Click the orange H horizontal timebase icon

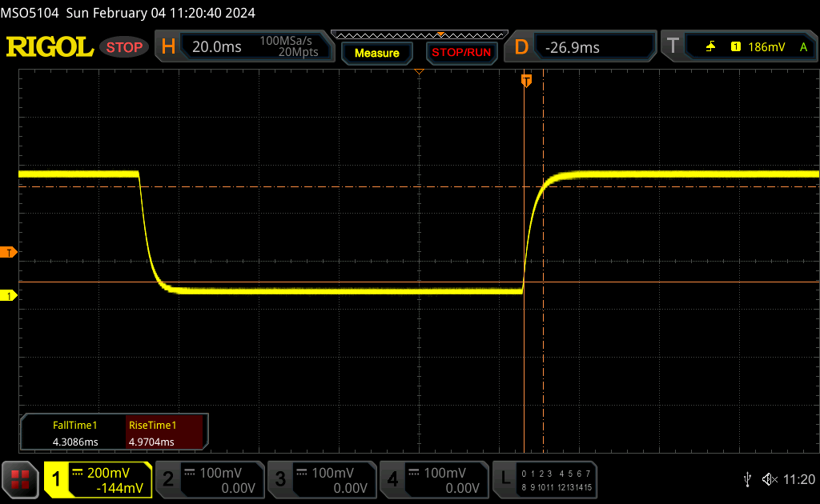point(168,47)
